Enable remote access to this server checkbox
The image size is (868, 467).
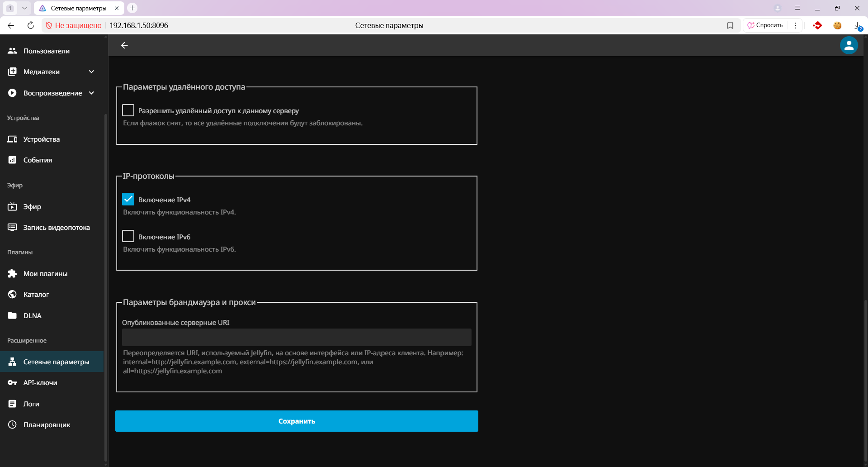point(128,110)
